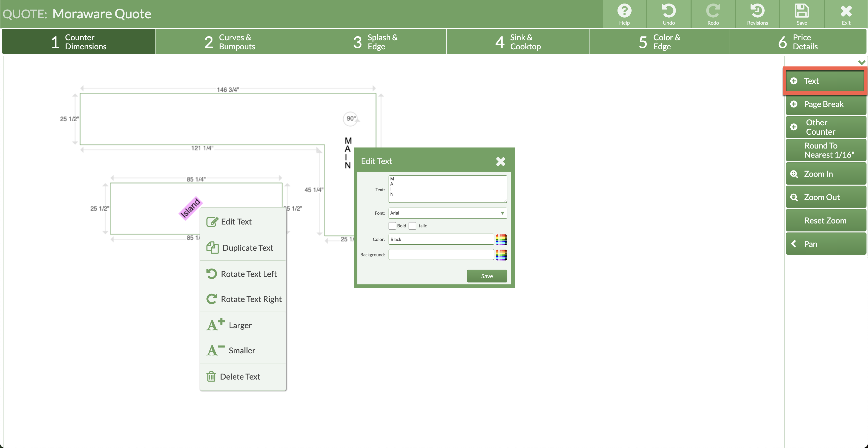Undo the last change
Screen dimensions: 868x448
click(x=669, y=13)
